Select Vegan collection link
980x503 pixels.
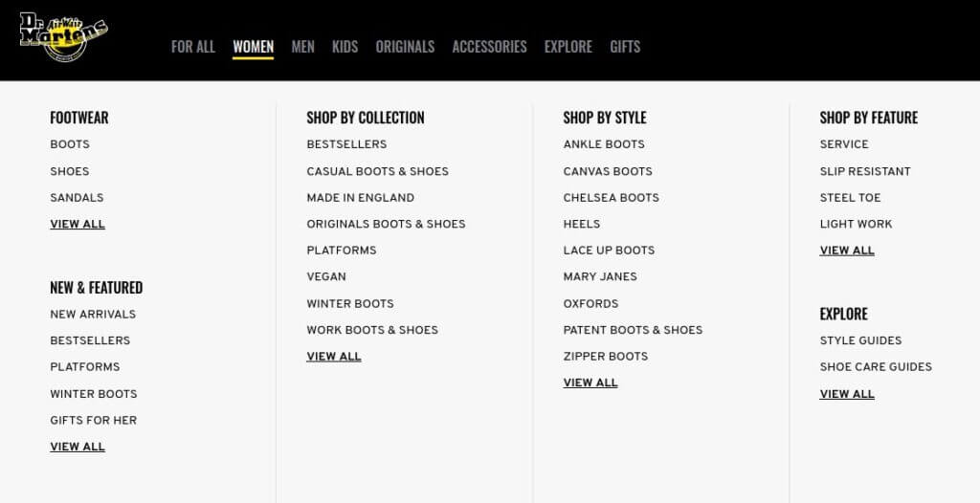tap(326, 276)
